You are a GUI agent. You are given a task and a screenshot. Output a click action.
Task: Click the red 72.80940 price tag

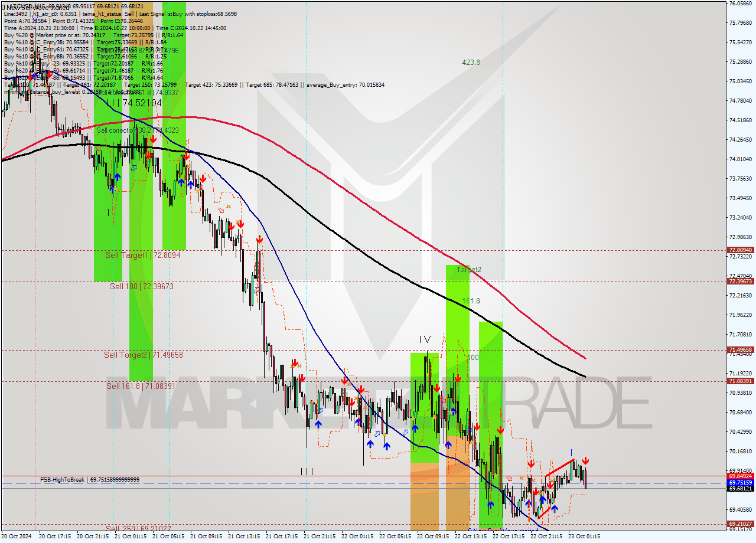click(741, 250)
